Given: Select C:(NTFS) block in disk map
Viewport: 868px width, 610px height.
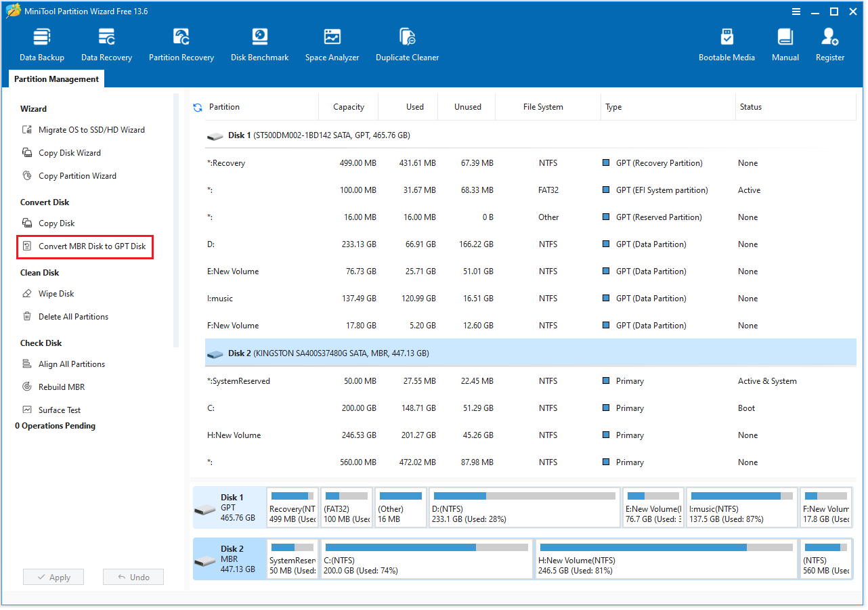Looking at the screenshot, I should 427,559.
